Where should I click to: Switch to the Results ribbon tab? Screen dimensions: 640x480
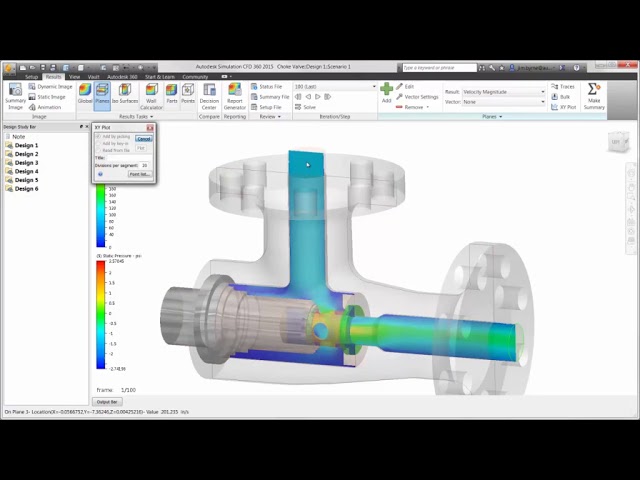(53, 77)
